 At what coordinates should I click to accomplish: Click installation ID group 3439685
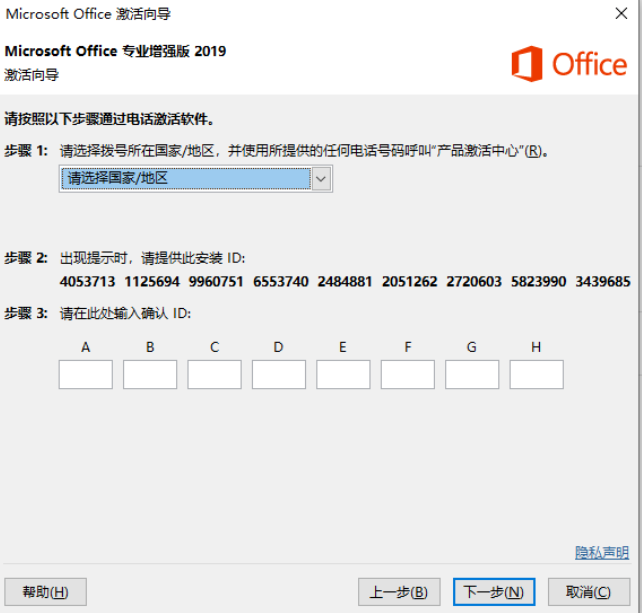click(x=603, y=282)
